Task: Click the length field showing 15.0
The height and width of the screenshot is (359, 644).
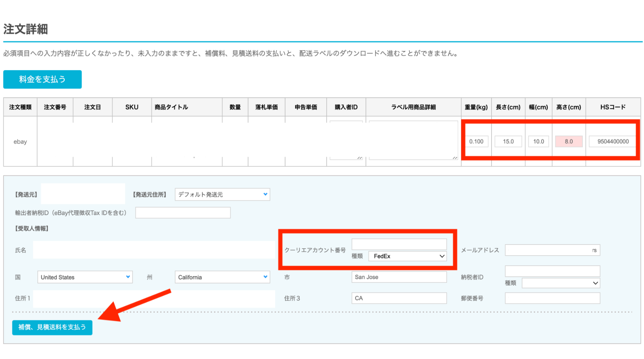Action: 508,141
